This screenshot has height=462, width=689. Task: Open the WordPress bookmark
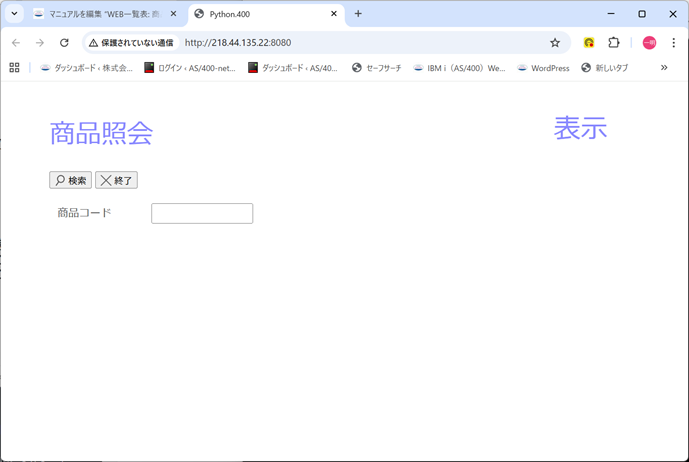(x=543, y=68)
